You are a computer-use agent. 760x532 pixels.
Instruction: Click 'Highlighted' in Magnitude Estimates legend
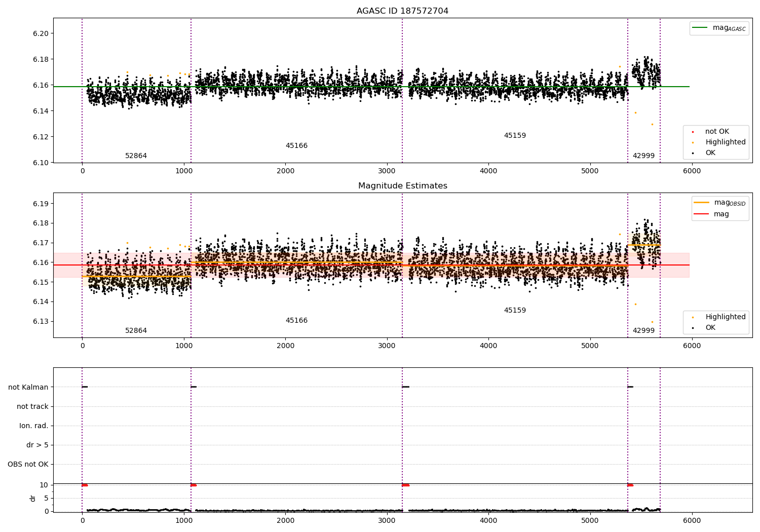point(725,317)
